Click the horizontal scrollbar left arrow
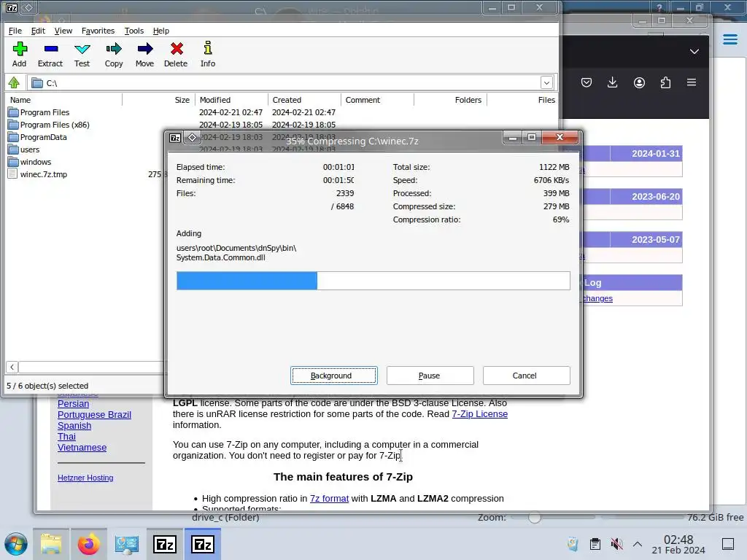 pos(12,367)
